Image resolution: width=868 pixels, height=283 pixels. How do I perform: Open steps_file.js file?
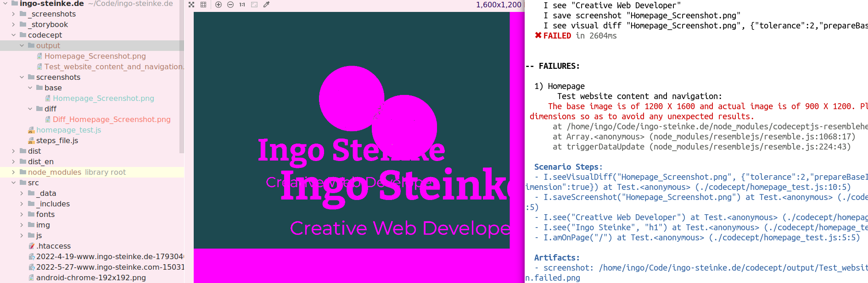(57, 140)
